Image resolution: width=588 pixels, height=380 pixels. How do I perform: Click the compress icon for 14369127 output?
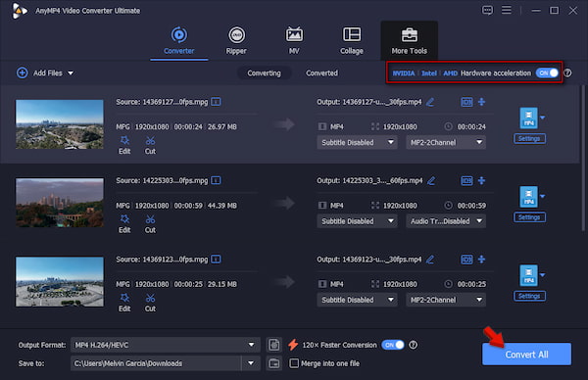pos(482,102)
